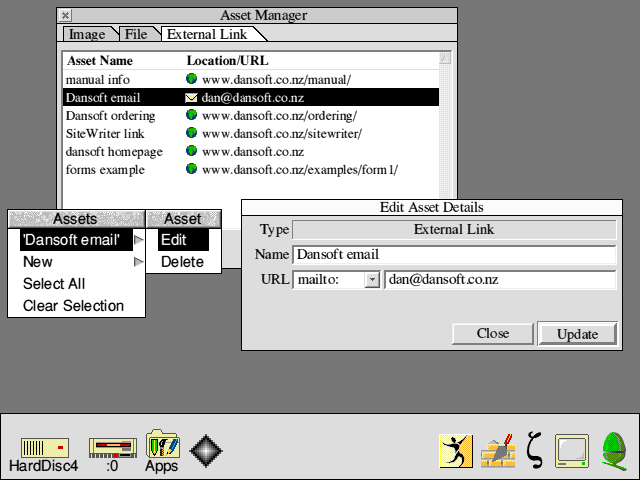The height and width of the screenshot is (480, 640).
Task: Click the globe icon beside SiteWriter link
Action: pyautogui.click(x=191, y=133)
